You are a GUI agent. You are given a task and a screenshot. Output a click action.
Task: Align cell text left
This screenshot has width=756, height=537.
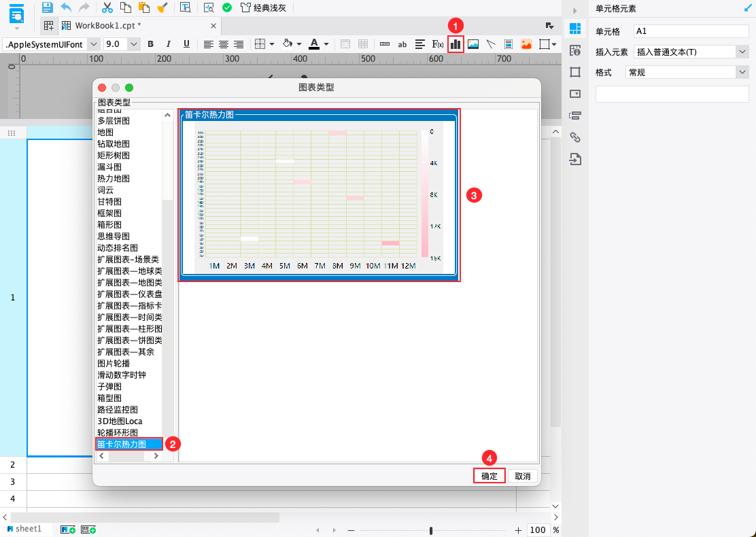pyautogui.click(x=208, y=44)
